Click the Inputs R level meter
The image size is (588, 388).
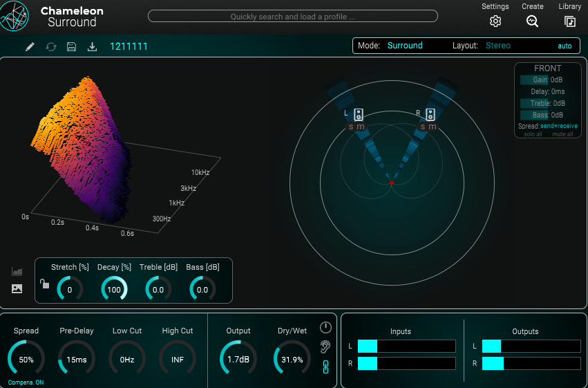tap(406, 363)
